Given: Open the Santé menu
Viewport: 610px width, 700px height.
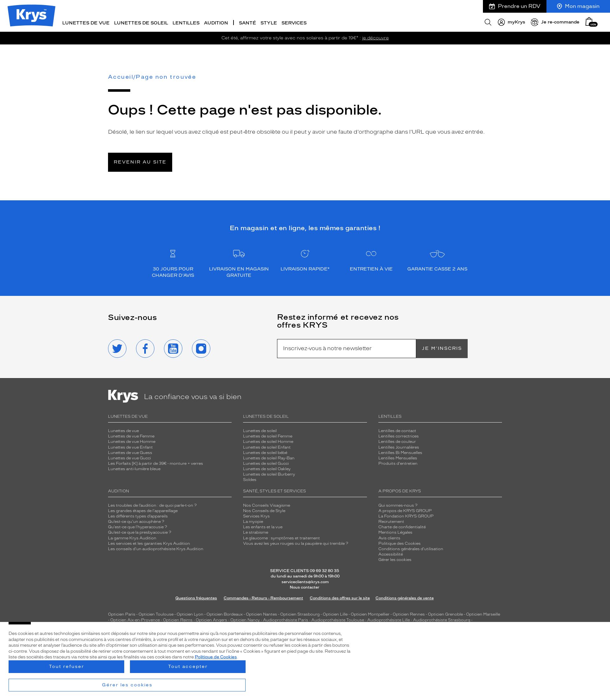Looking at the screenshot, I should point(247,23).
